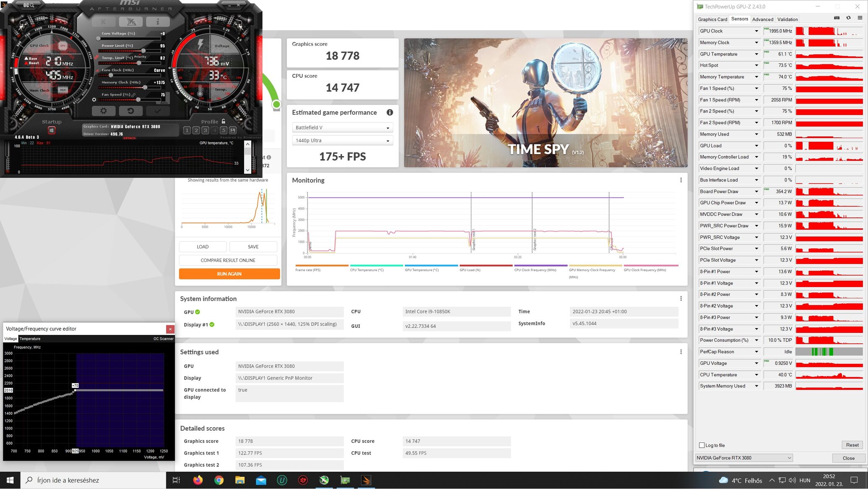Open Afterburner information i button

(158, 21)
